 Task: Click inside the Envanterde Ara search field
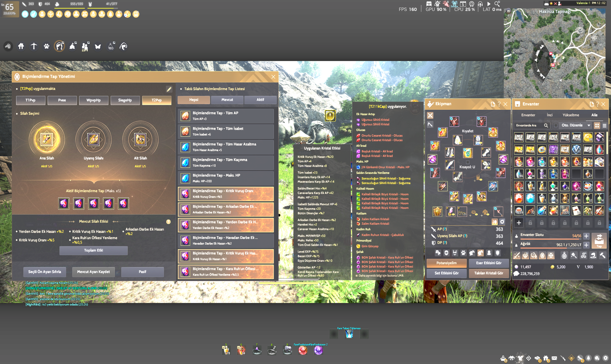click(x=532, y=125)
